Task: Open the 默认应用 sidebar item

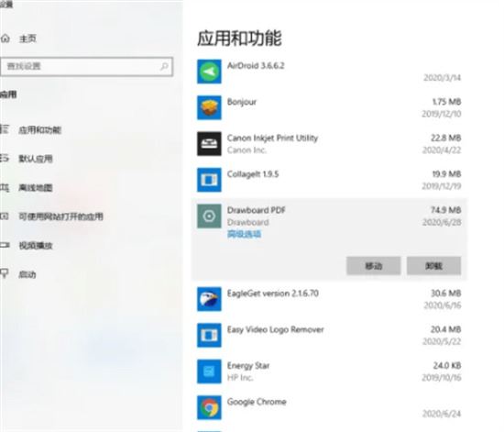Action: 36,159
